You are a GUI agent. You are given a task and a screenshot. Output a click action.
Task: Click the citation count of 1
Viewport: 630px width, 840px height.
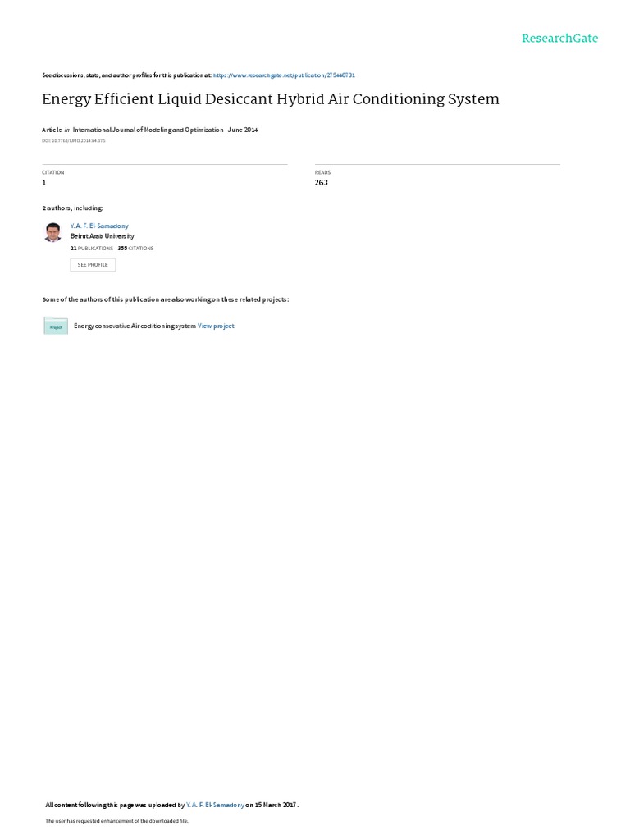tap(44, 183)
